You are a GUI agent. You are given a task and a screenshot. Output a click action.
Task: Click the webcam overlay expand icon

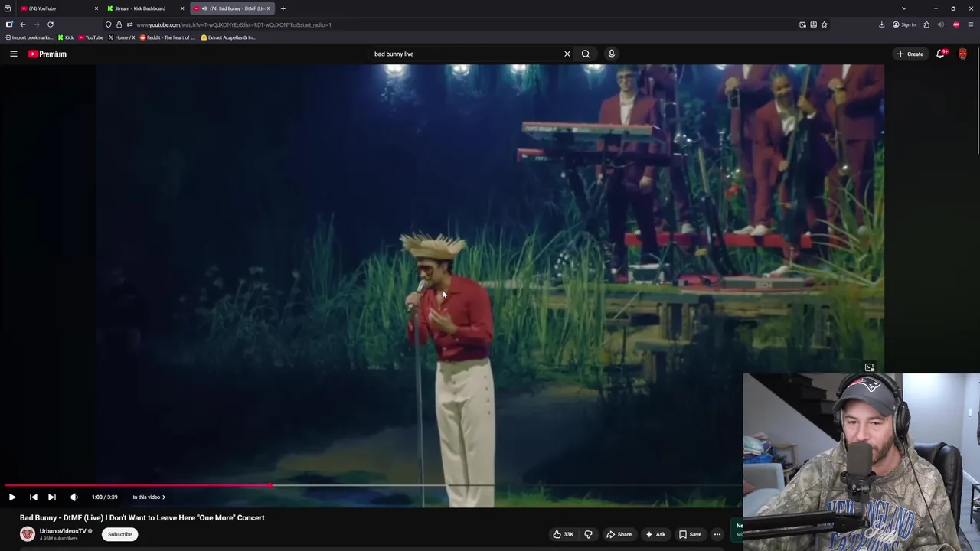coord(869,368)
